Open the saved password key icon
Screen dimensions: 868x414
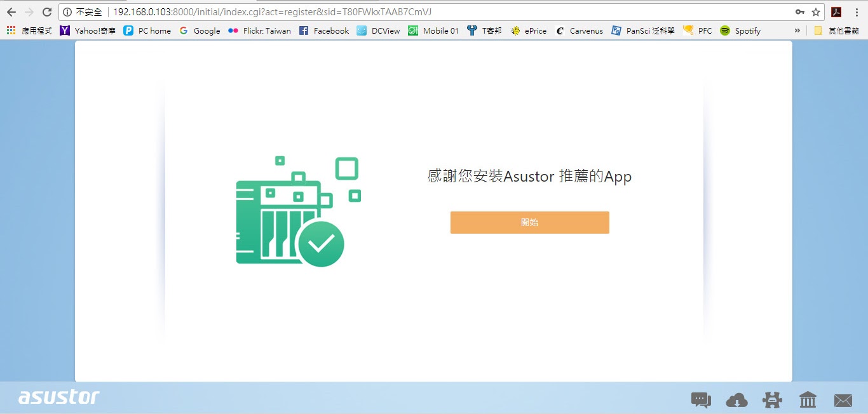(x=800, y=12)
